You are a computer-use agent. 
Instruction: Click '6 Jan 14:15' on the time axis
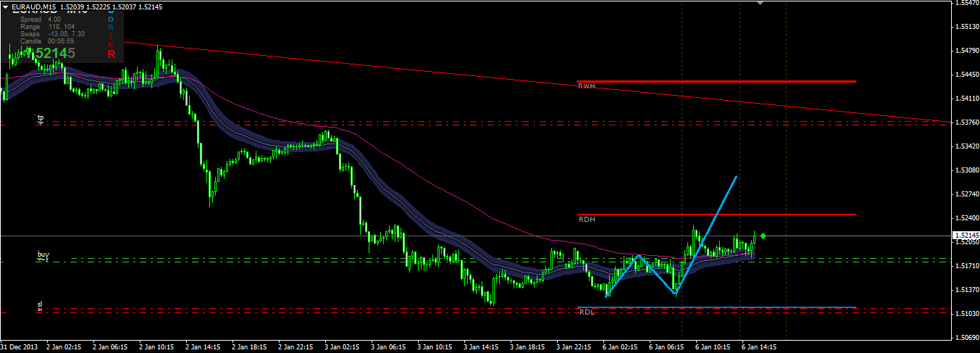click(x=761, y=346)
